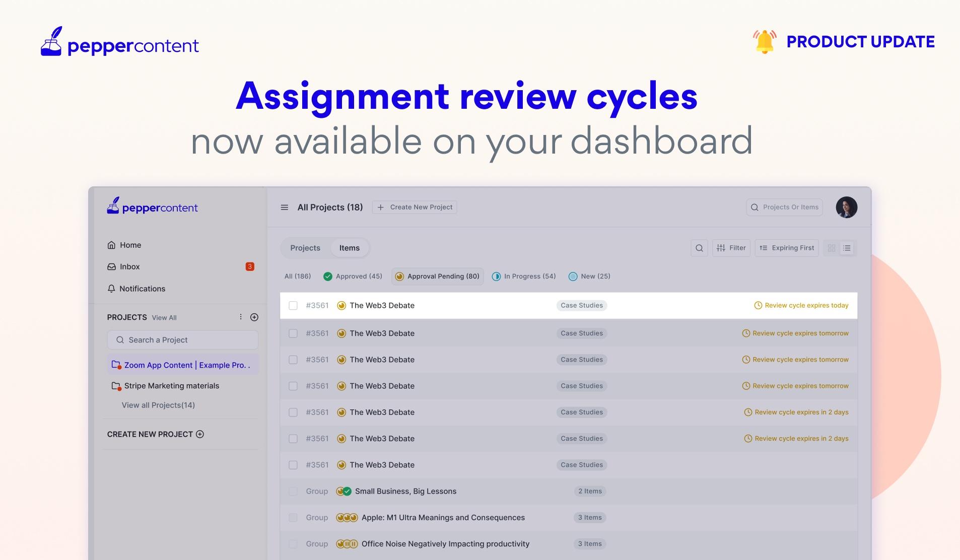Select the Approved (45) filter
Screen dimensions: 960x560
[353, 276]
